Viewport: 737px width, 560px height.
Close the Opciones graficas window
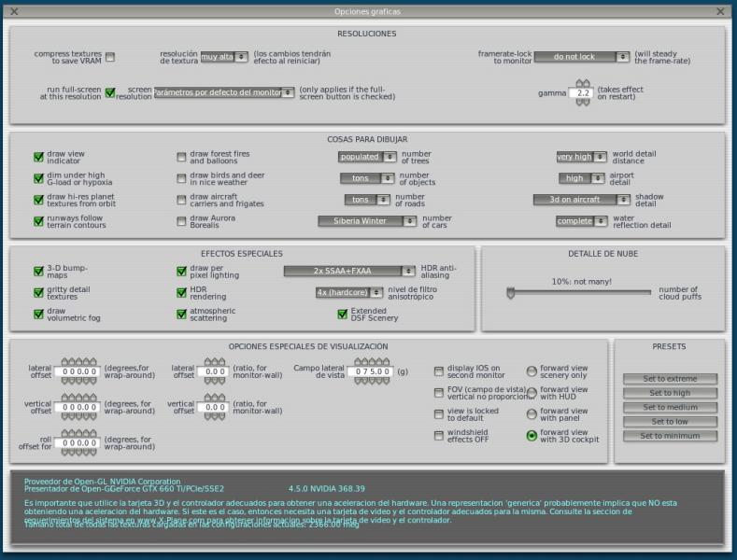point(720,11)
